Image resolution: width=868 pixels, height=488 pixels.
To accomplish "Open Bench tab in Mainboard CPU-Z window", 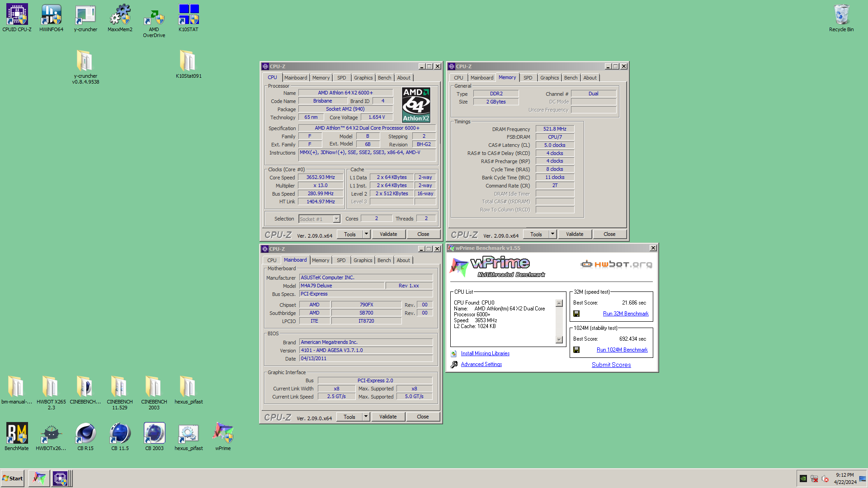I will click(384, 260).
